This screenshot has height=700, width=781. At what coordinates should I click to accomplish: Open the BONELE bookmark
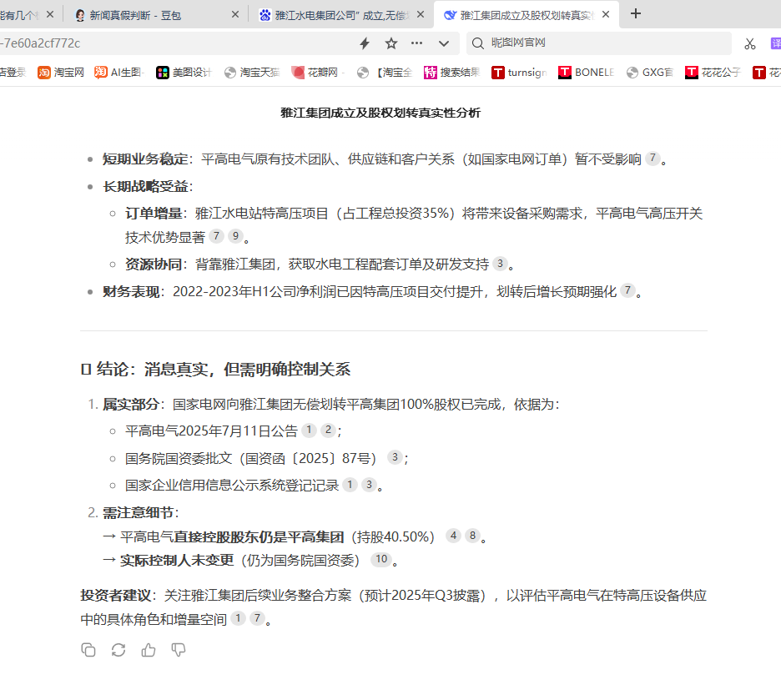pyautogui.click(x=587, y=73)
